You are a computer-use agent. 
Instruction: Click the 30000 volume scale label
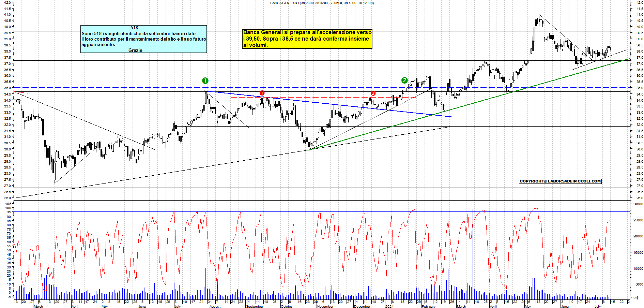[x=638, y=204]
